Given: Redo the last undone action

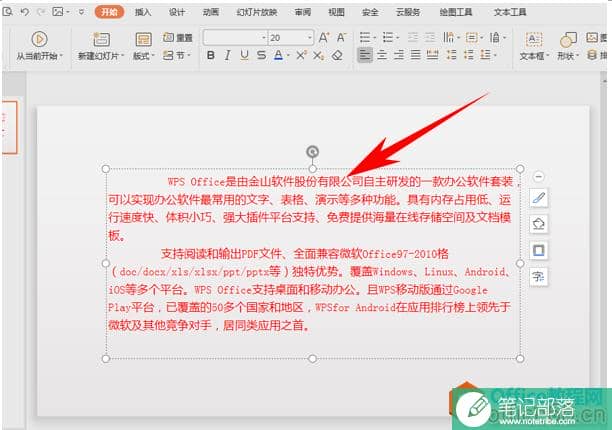Looking at the screenshot, I should pyautogui.click(x=41, y=12).
